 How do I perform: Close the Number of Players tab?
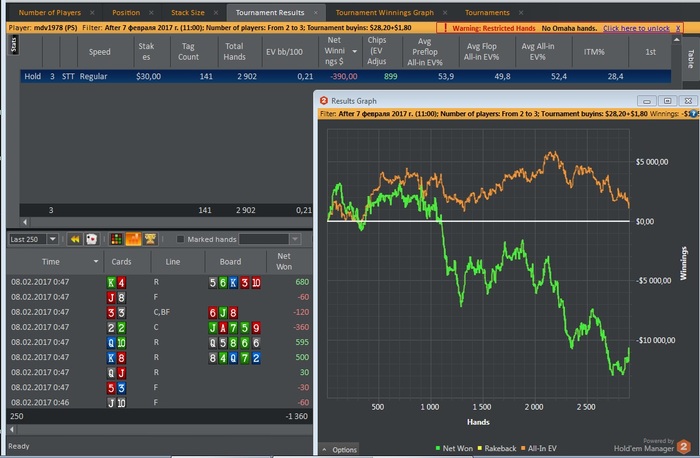tap(92, 12)
